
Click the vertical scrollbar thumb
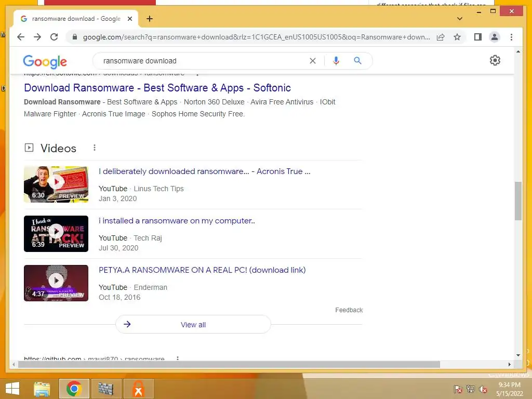click(518, 201)
